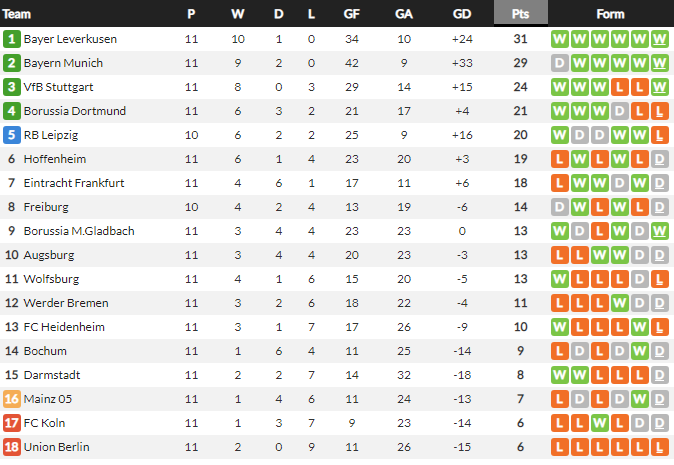This screenshot has height=465, width=674.
Task: Click the grey D form badge in Bayern Munich's row
Action: [x=560, y=63]
